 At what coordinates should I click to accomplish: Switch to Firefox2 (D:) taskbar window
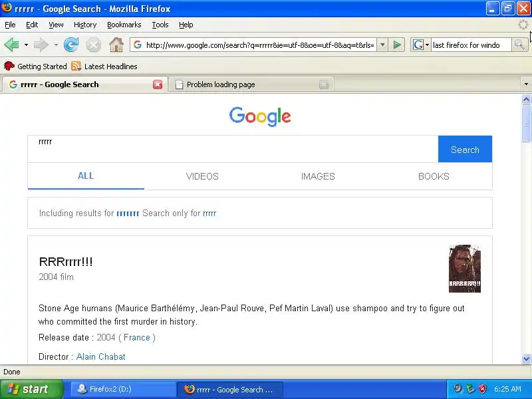[123, 389]
